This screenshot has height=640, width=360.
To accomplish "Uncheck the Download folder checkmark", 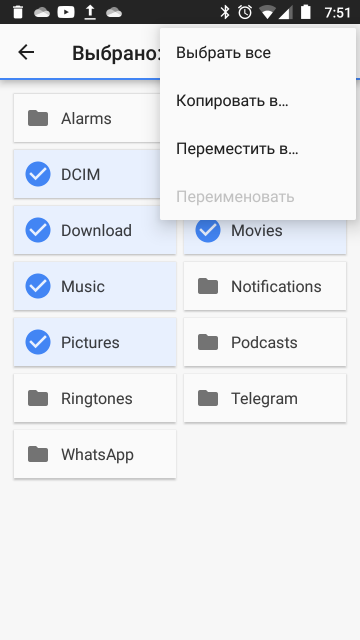I will coord(38,230).
